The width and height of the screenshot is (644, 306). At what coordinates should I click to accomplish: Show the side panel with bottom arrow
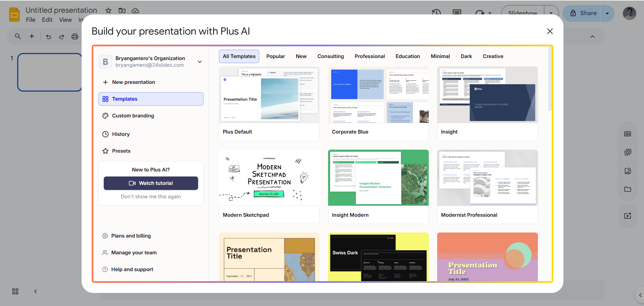click(640, 295)
